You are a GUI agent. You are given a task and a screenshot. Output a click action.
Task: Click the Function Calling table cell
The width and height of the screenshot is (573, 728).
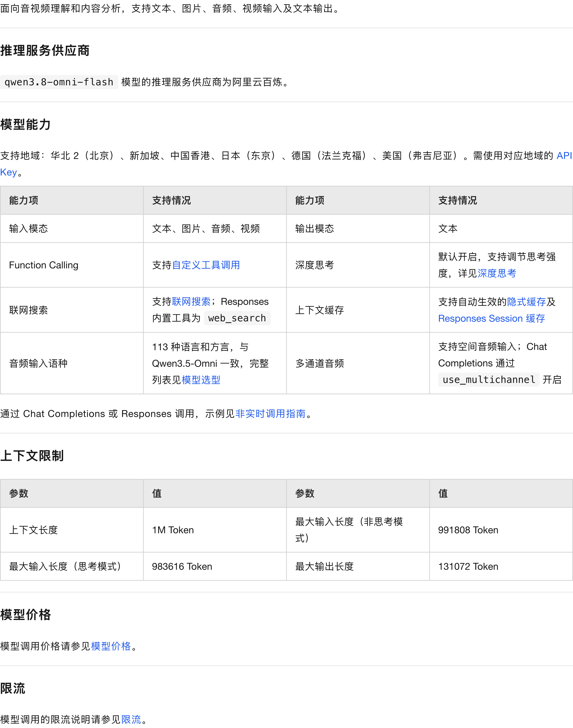[x=72, y=265]
